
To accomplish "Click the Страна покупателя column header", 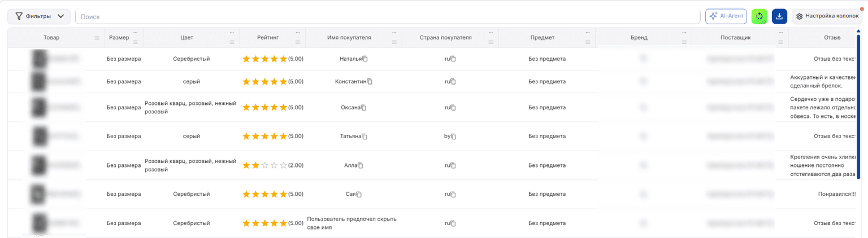I will 445,38.
